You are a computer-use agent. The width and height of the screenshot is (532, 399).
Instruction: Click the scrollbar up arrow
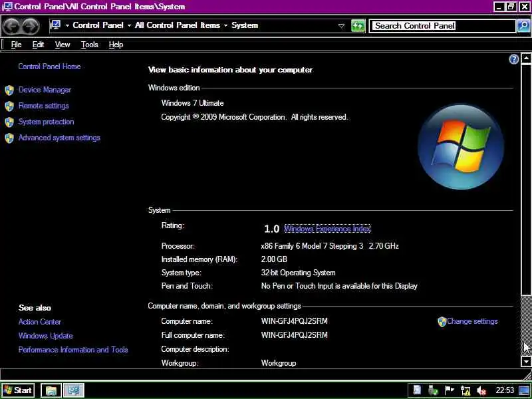click(526, 59)
